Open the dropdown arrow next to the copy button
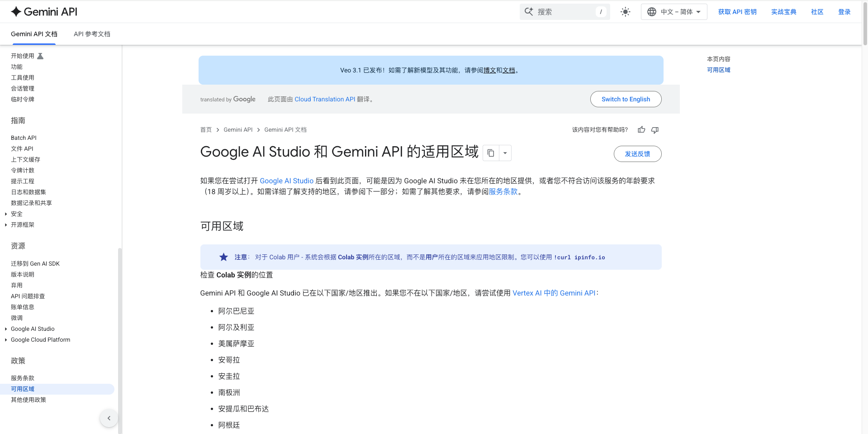The image size is (868, 434). click(x=505, y=153)
